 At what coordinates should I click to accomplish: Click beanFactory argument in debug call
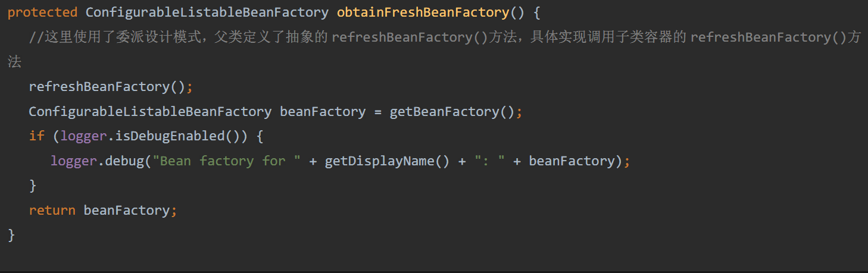coord(572,161)
